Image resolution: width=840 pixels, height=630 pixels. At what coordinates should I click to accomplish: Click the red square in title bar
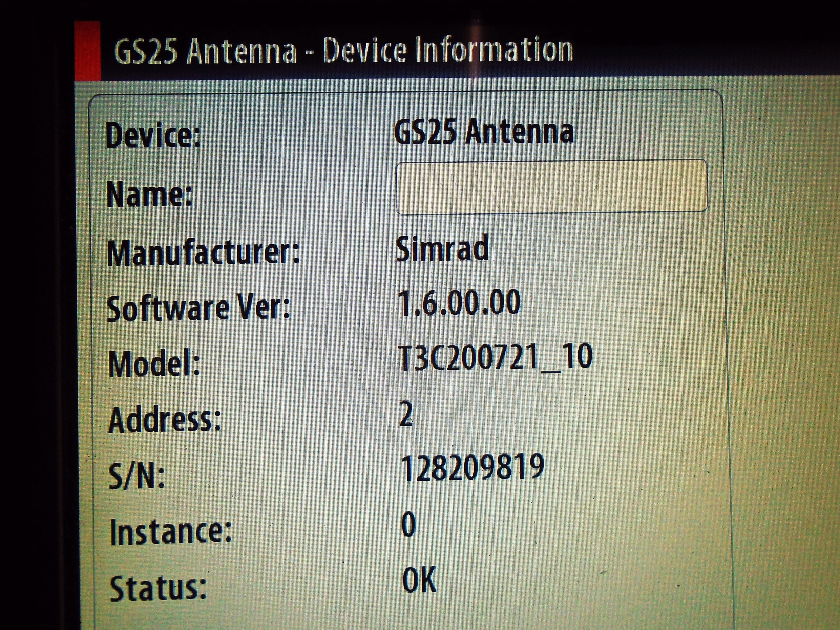click(x=88, y=51)
